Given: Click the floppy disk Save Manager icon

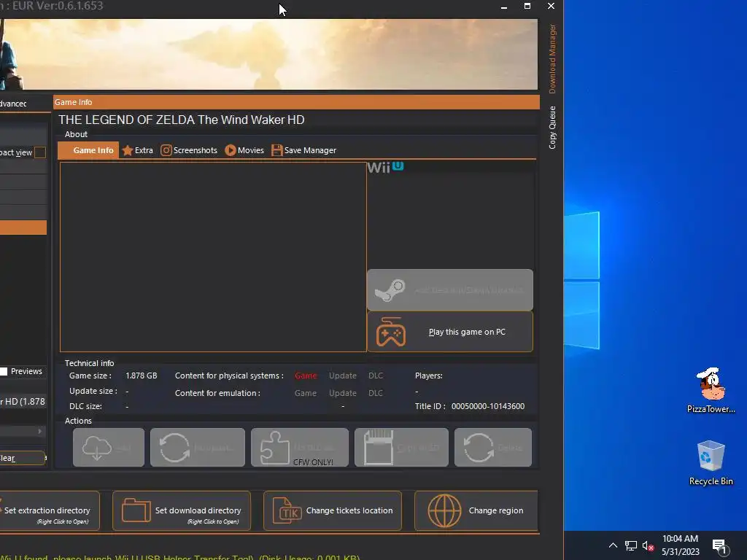Looking at the screenshot, I should pos(276,150).
